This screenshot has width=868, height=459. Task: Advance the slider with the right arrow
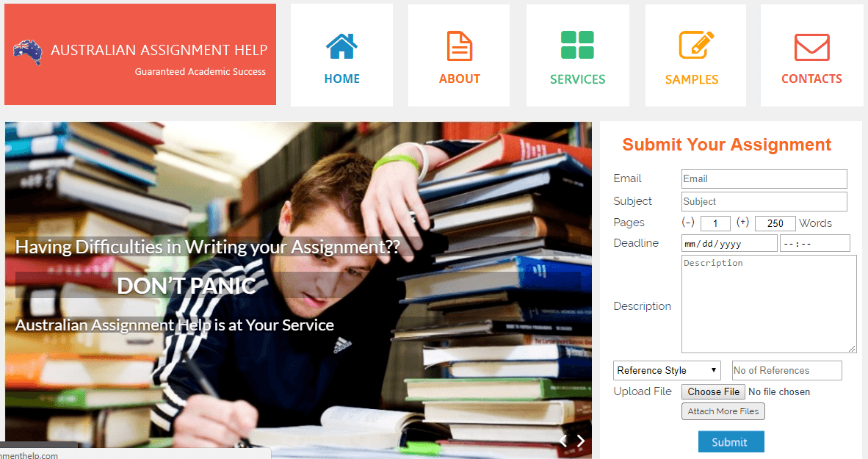tap(581, 441)
